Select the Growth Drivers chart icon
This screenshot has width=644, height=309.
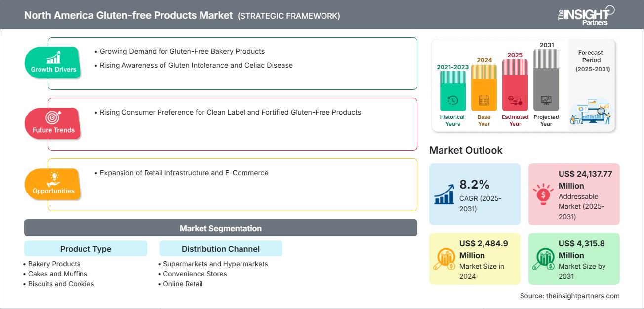pos(53,58)
